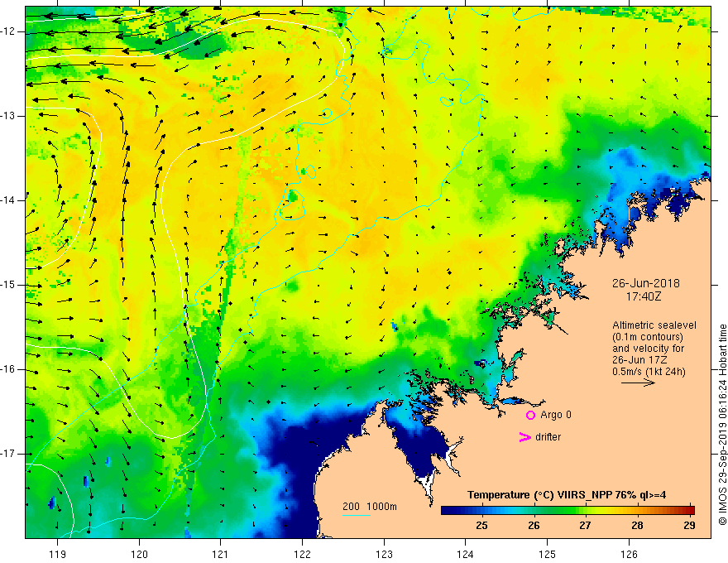Click the 0.5m/s velocity scale arrow
This screenshot has width=728, height=563.
(x=638, y=383)
